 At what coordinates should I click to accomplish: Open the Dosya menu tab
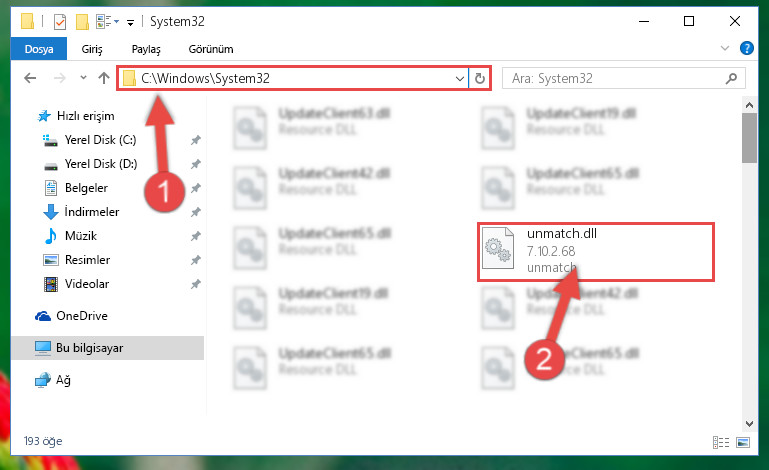[x=39, y=49]
